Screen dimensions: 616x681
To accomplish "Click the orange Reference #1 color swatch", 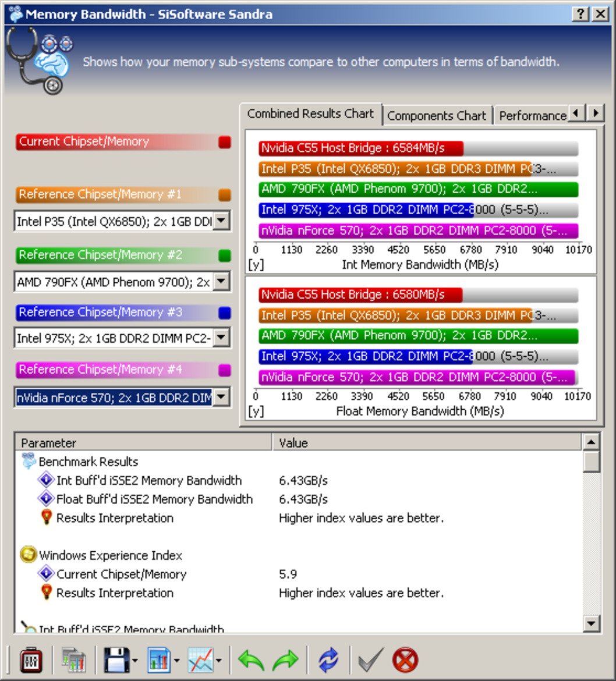I will click(225, 195).
